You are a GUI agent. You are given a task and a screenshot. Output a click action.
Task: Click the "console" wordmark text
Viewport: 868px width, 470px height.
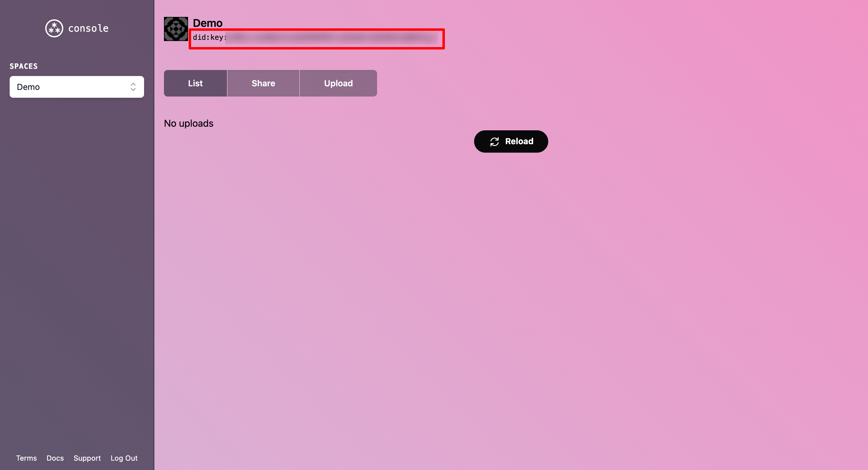pos(88,28)
